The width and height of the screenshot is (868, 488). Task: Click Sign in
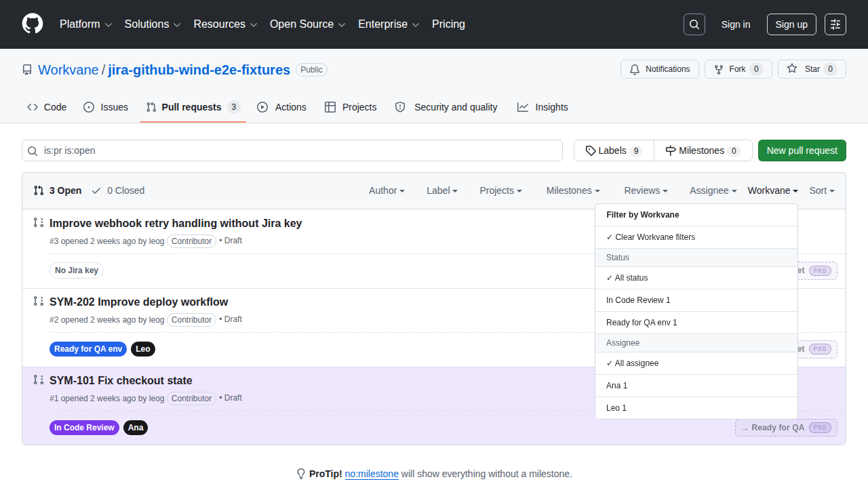[736, 24]
